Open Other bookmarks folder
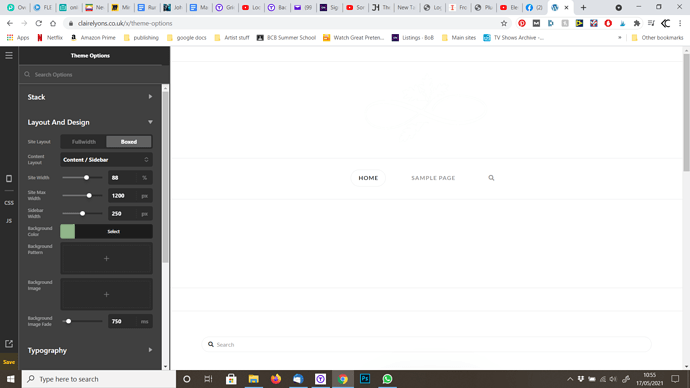This screenshot has height=388, width=690. pyautogui.click(x=657, y=38)
